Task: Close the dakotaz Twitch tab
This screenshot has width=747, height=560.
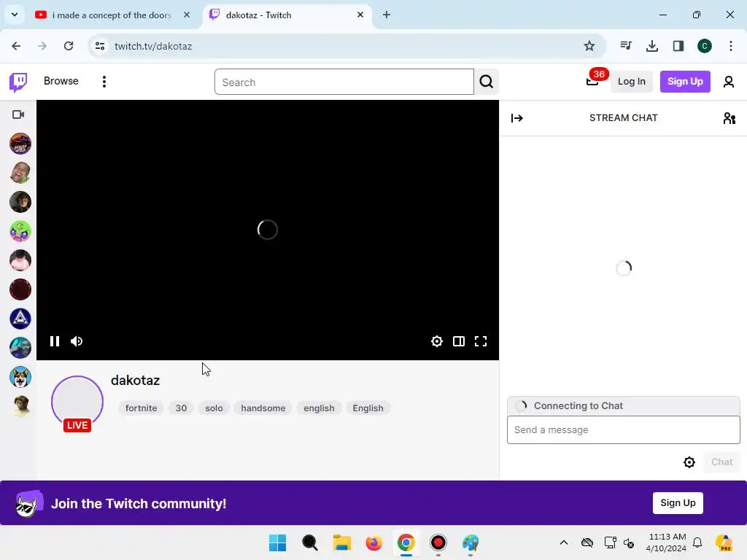Action: (x=360, y=15)
